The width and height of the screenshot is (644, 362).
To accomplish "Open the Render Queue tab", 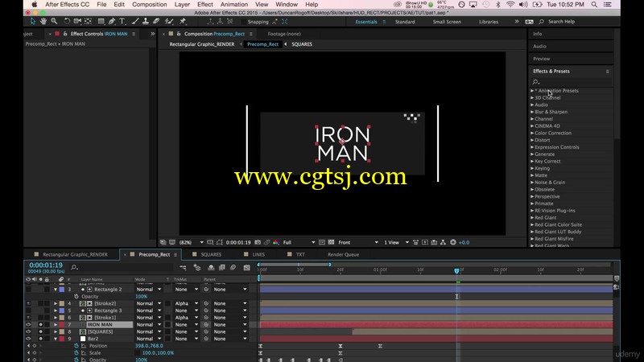I will click(x=344, y=254).
